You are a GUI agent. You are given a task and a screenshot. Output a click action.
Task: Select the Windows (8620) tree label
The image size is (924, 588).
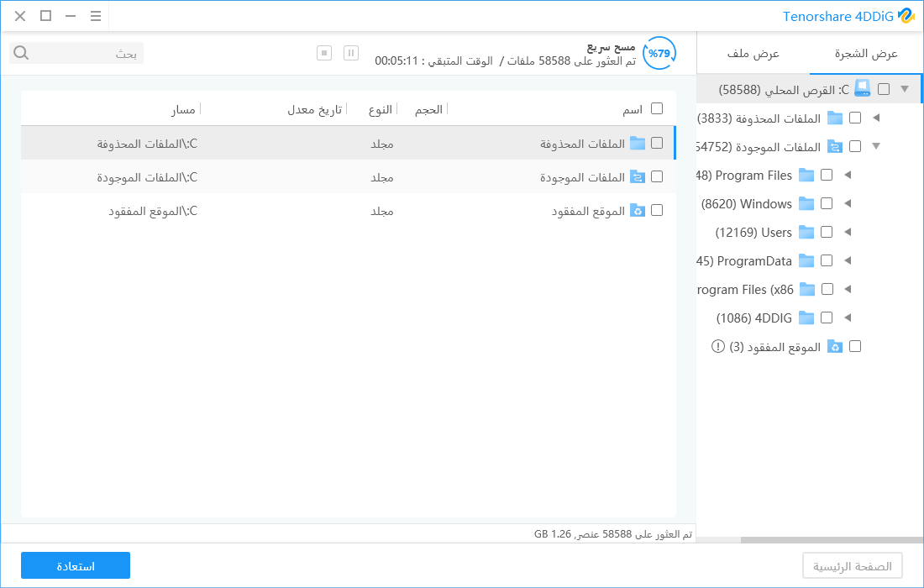point(747,204)
